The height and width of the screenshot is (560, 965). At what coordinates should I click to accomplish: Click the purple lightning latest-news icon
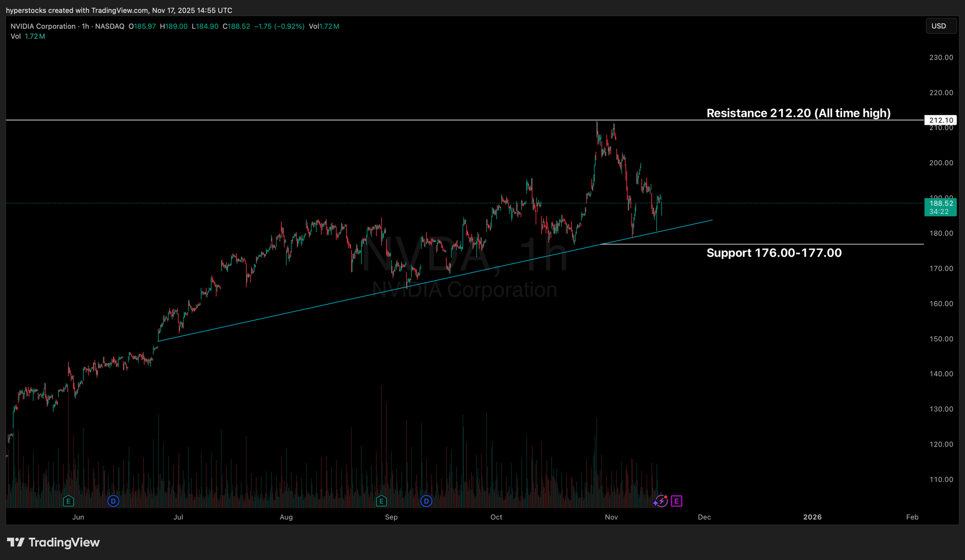click(662, 501)
